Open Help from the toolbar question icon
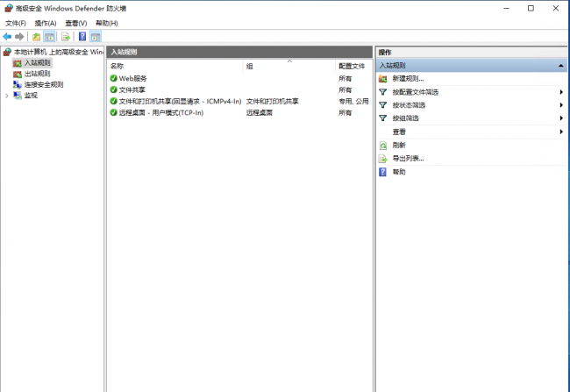The image size is (570, 392). tap(82, 36)
